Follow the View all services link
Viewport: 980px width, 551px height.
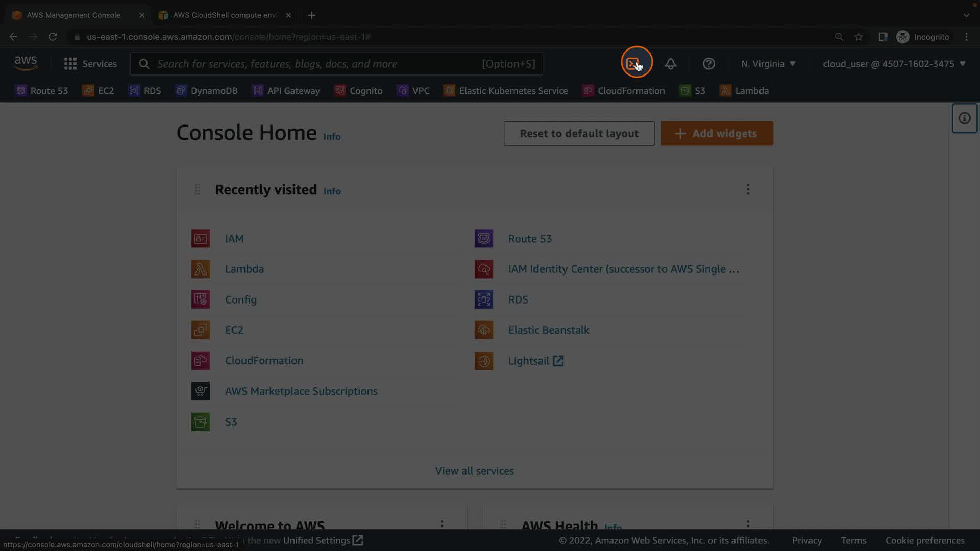click(474, 471)
